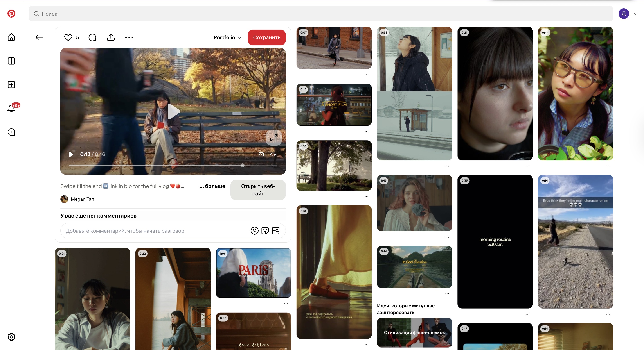Go to Home feed in sidebar
644x350 pixels.
point(11,37)
